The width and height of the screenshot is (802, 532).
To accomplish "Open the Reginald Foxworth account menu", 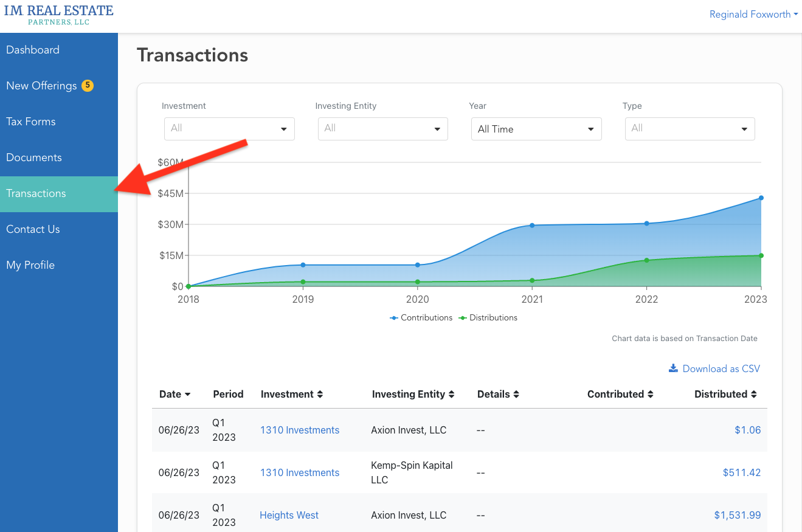I will (753, 14).
